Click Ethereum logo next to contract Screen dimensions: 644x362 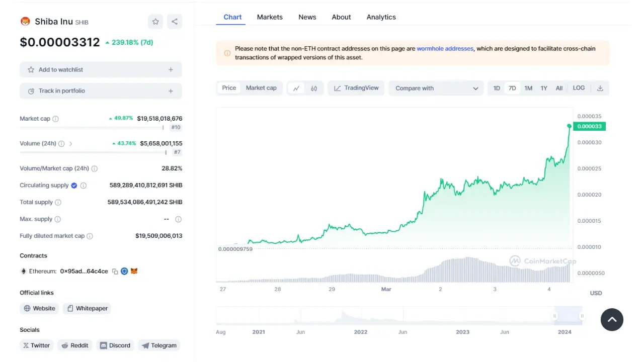pos(23,271)
